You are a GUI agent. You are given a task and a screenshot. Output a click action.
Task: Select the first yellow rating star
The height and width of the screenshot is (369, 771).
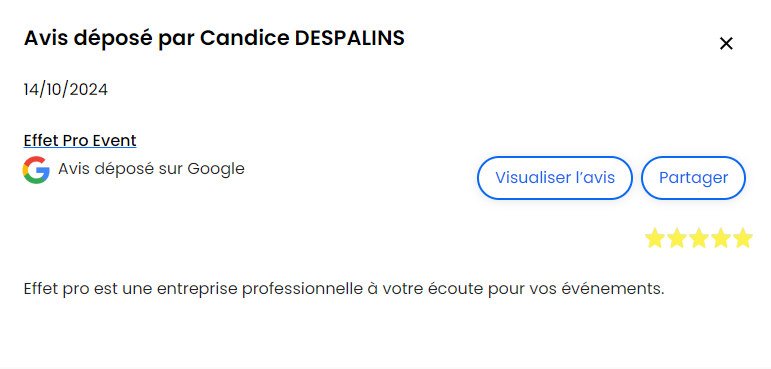click(654, 238)
